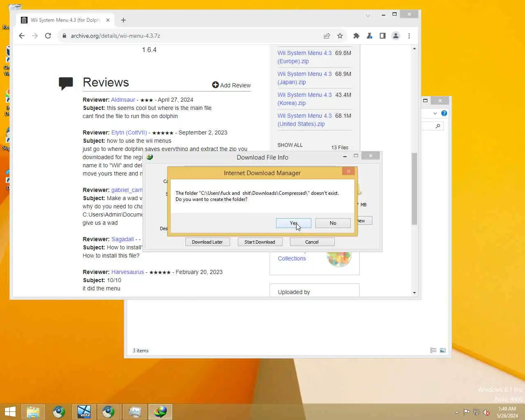Open reviewer gabriel_cam profile
The height and width of the screenshot is (420, 525).
tap(127, 190)
